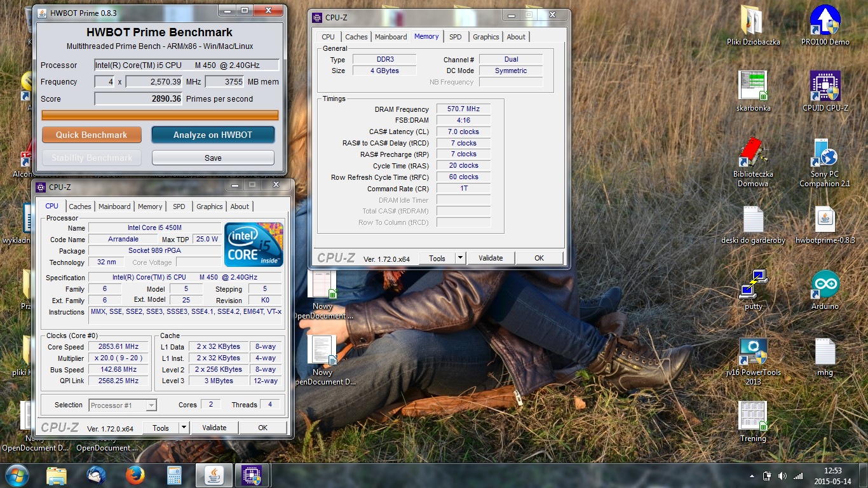Open jv16 PowerTools 2013 shortcut
868x488 pixels.
pyautogui.click(x=753, y=351)
